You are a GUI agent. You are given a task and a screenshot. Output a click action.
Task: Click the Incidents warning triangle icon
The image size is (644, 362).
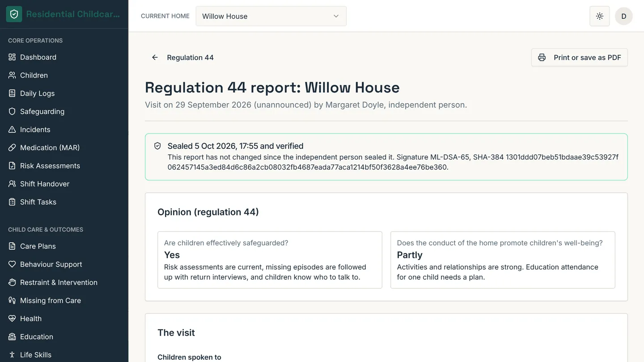point(12,130)
